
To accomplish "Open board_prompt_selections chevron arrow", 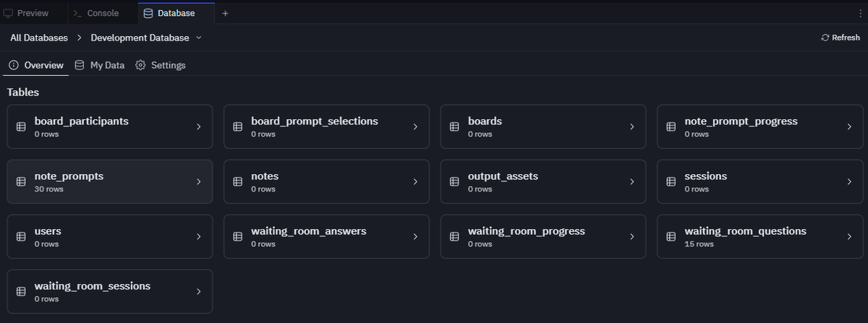I will pos(415,126).
